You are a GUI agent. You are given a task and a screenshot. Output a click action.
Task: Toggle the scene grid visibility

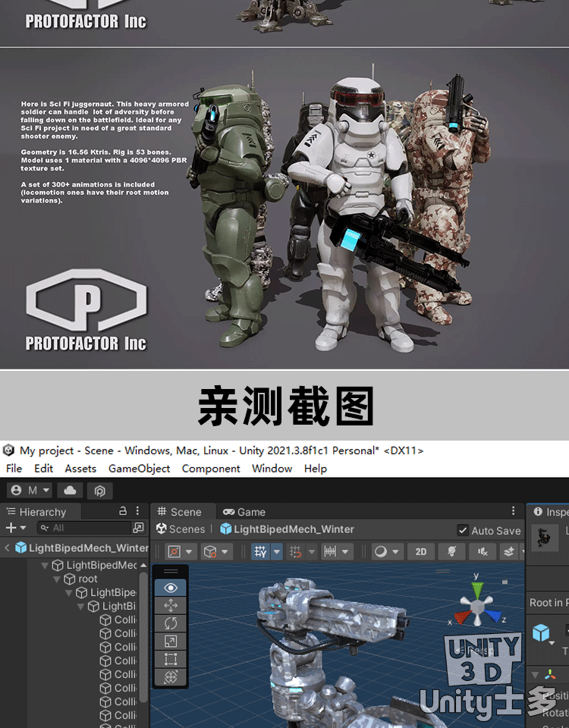tap(260, 551)
